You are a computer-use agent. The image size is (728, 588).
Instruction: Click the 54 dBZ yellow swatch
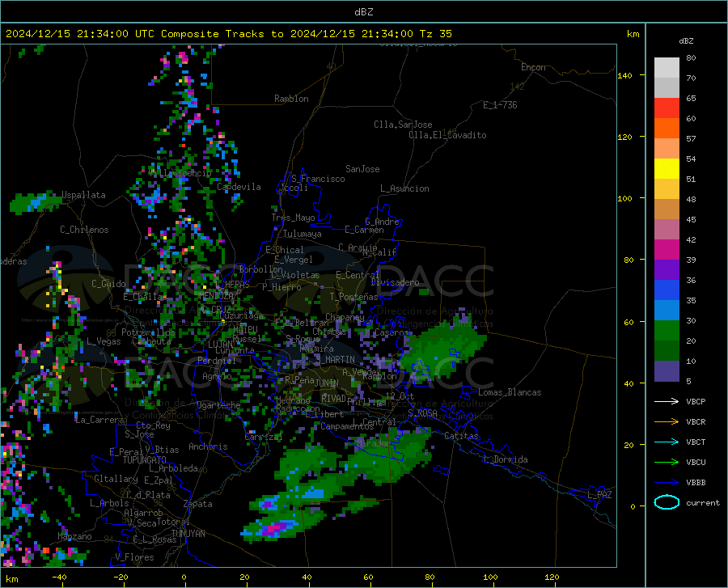pos(667,169)
